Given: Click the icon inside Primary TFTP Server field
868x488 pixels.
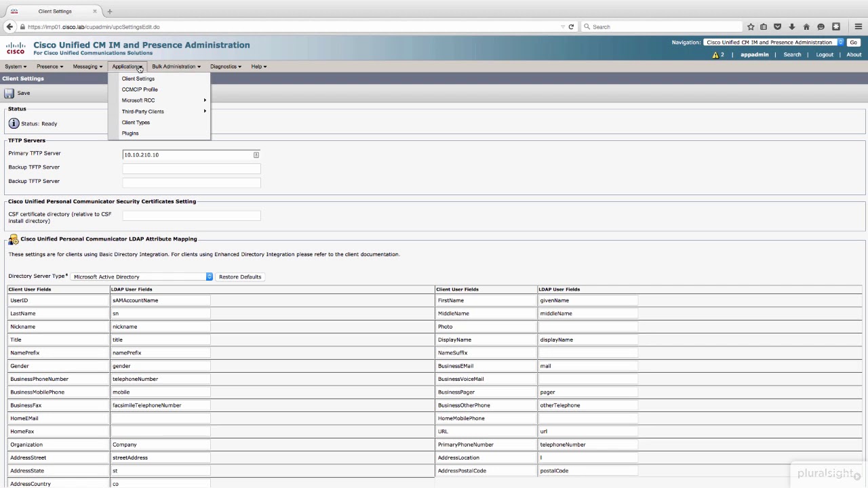Looking at the screenshot, I should 256,155.
